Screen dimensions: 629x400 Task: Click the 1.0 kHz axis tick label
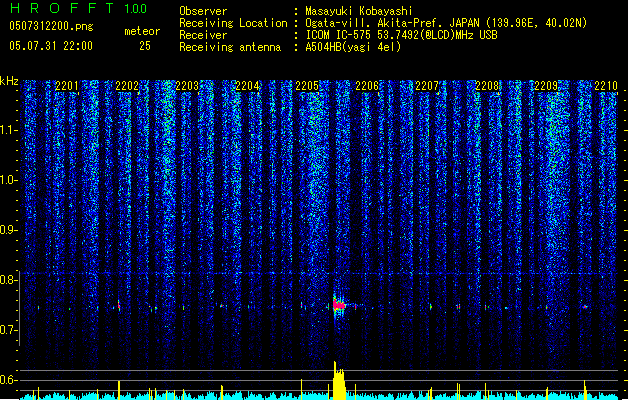(x=8, y=180)
